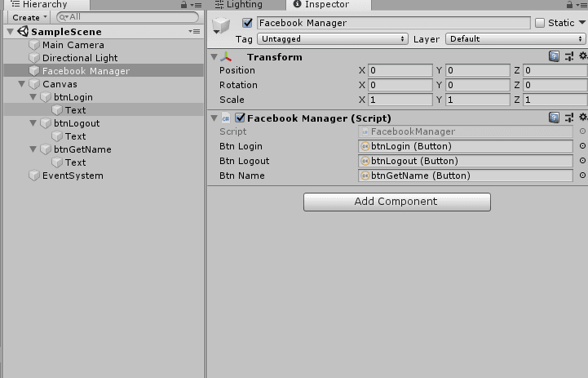Click the FacebookManager script reference field

click(x=466, y=131)
